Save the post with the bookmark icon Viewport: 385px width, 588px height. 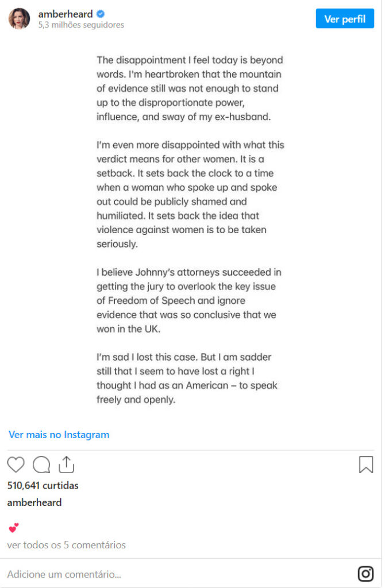click(365, 464)
